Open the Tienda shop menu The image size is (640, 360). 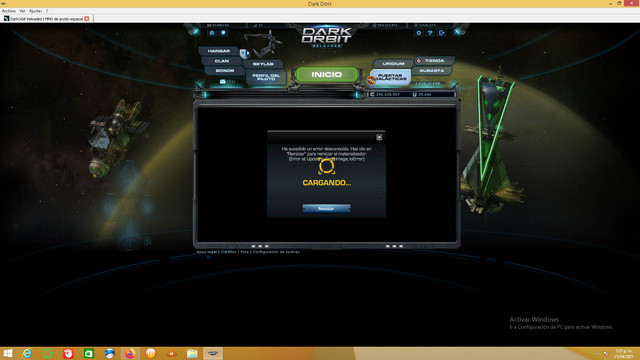434,60
